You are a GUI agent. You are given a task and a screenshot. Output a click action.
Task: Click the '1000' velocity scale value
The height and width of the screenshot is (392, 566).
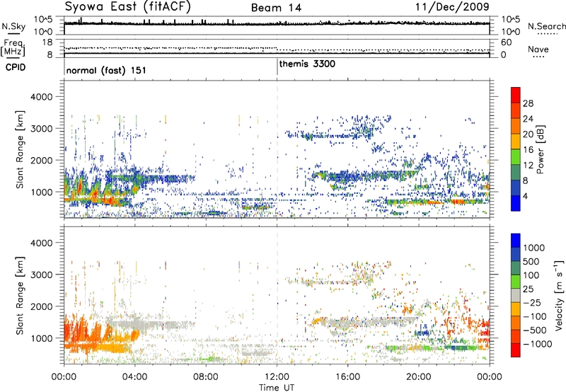[534, 248]
